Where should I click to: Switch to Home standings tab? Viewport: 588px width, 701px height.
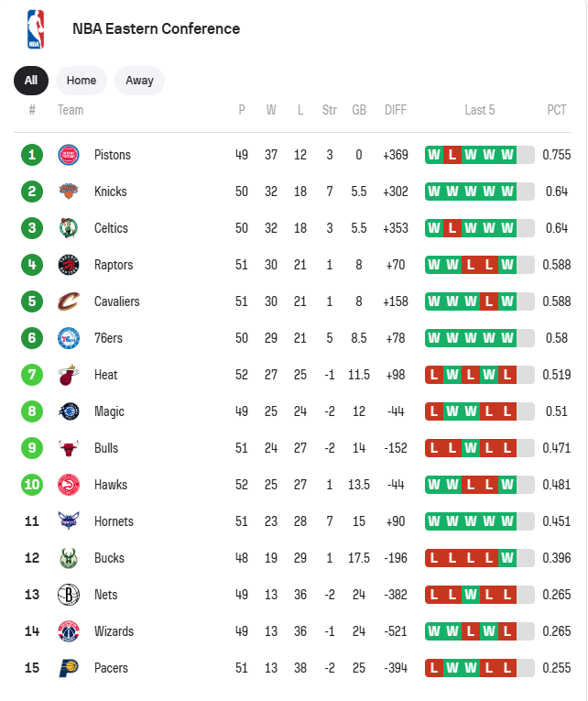[82, 81]
